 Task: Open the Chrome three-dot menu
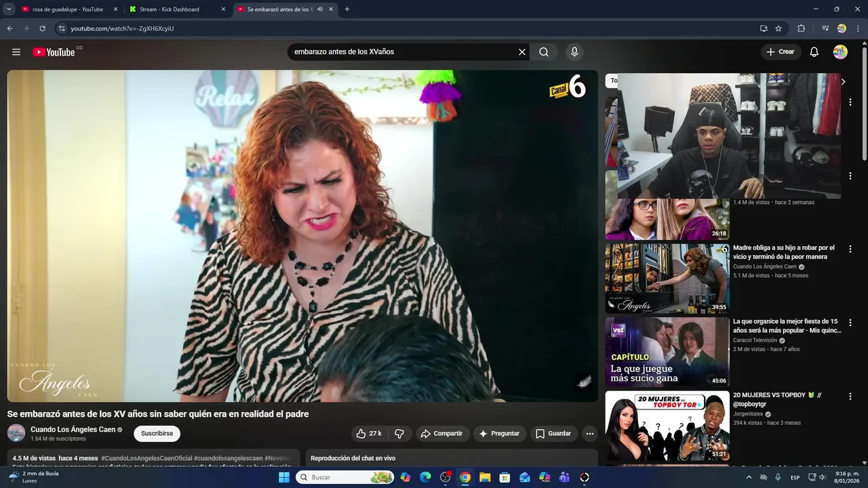click(x=858, y=28)
